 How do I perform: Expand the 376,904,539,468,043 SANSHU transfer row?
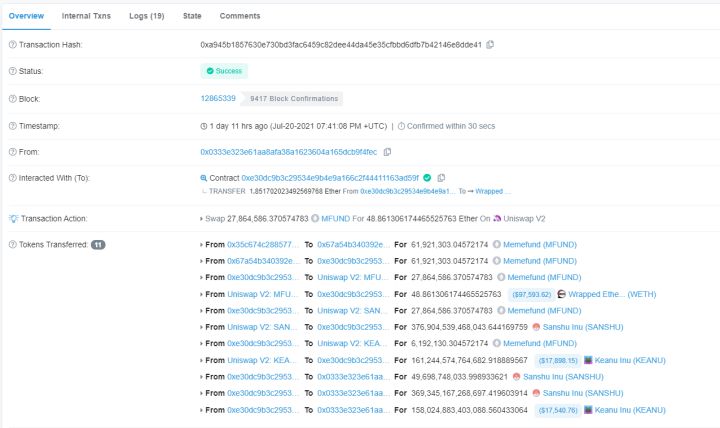201,327
